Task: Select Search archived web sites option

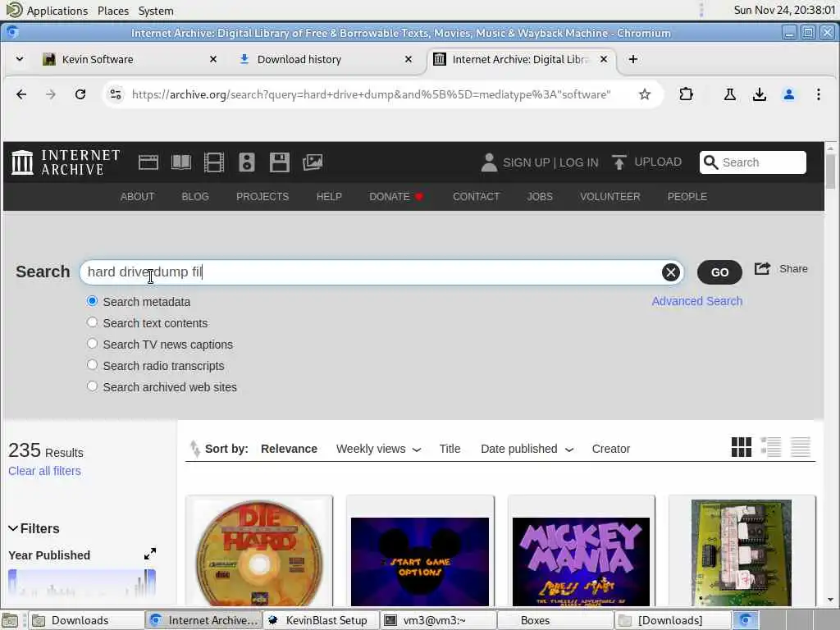Action: click(x=92, y=386)
